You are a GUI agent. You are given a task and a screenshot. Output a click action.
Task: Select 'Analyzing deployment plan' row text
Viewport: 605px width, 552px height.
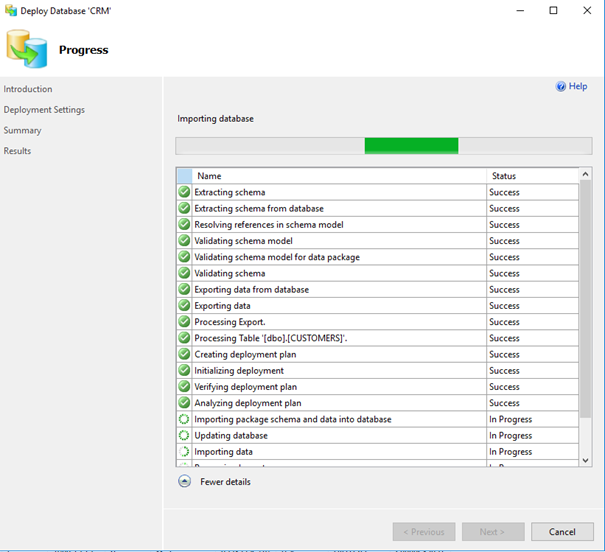(248, 403)
